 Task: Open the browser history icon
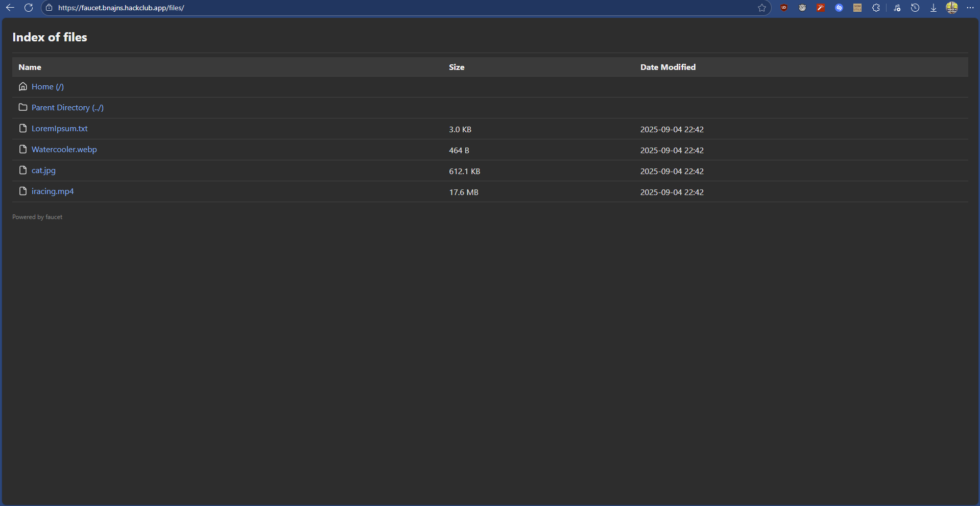pyautogui.click(x=915, y=8)
